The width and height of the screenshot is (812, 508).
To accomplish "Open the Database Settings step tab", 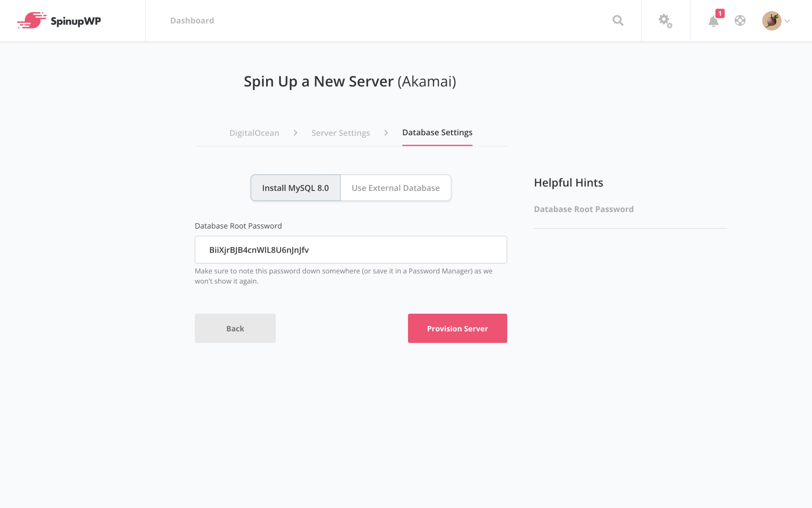I will (437, 132).
